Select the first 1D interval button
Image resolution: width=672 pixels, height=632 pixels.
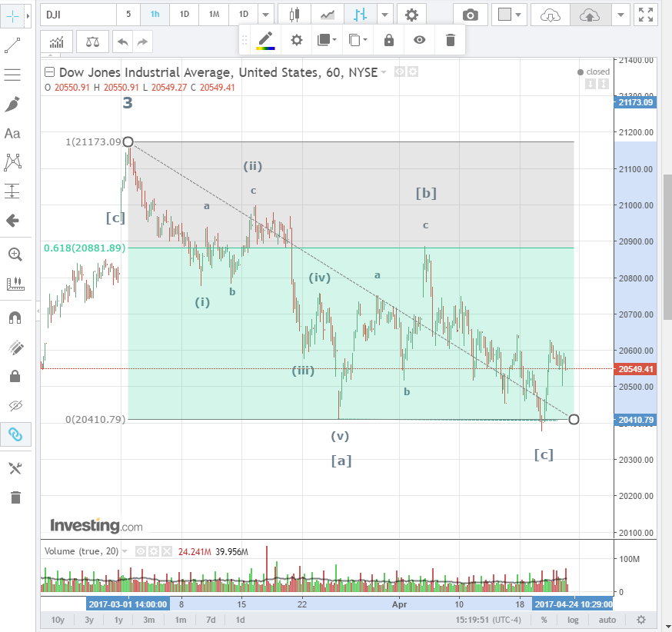tap(185, 14)
